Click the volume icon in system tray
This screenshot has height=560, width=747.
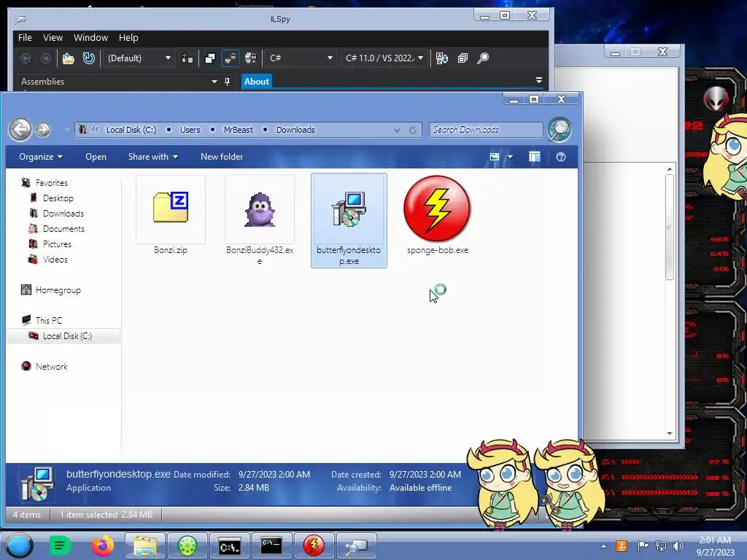(x=678, y=545)
